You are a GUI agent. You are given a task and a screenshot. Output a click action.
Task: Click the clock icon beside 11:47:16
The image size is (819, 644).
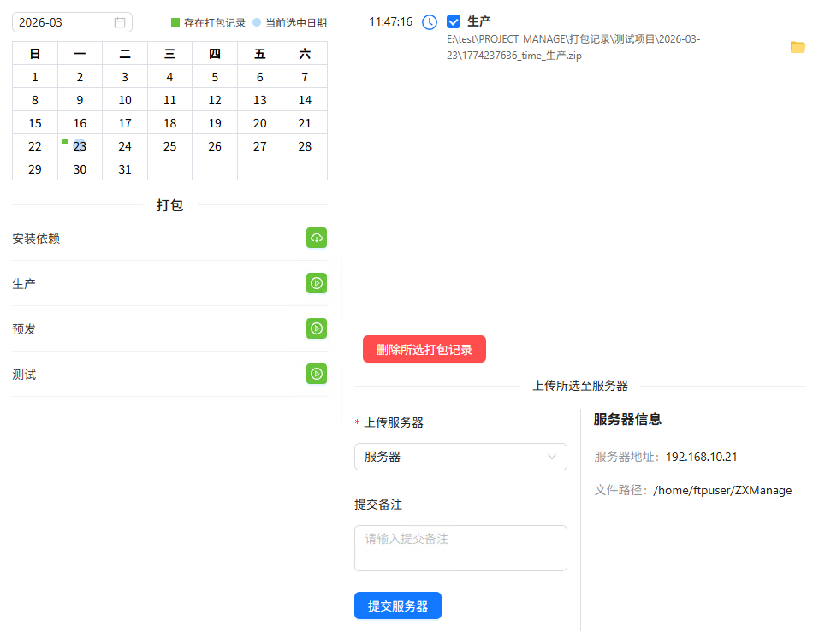(x=430, y=22)
